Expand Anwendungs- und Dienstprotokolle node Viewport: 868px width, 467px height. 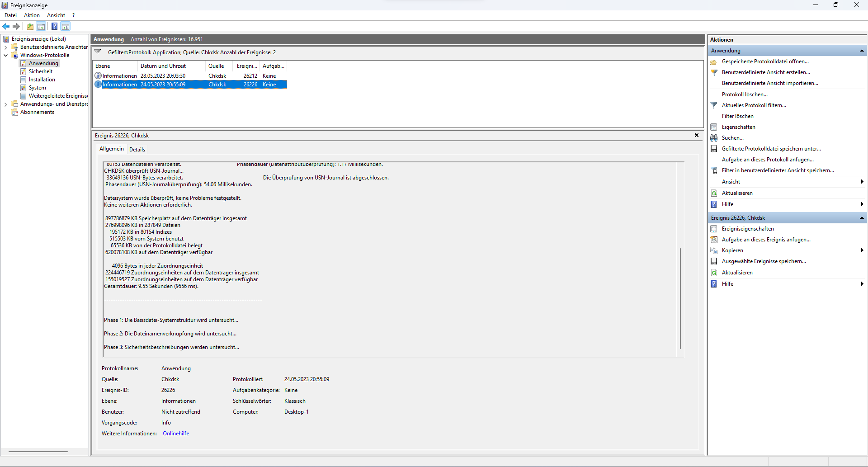pos(5,104)
